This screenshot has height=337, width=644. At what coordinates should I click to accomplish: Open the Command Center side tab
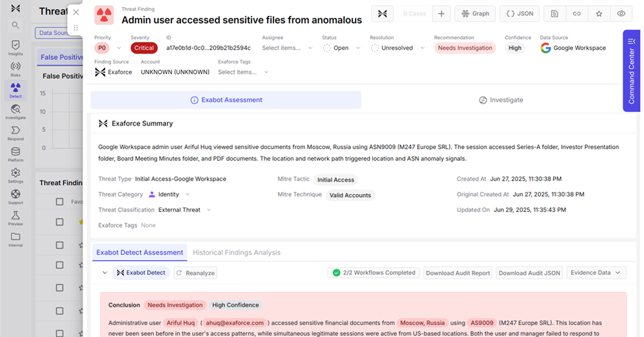click(x=631, y=71)
